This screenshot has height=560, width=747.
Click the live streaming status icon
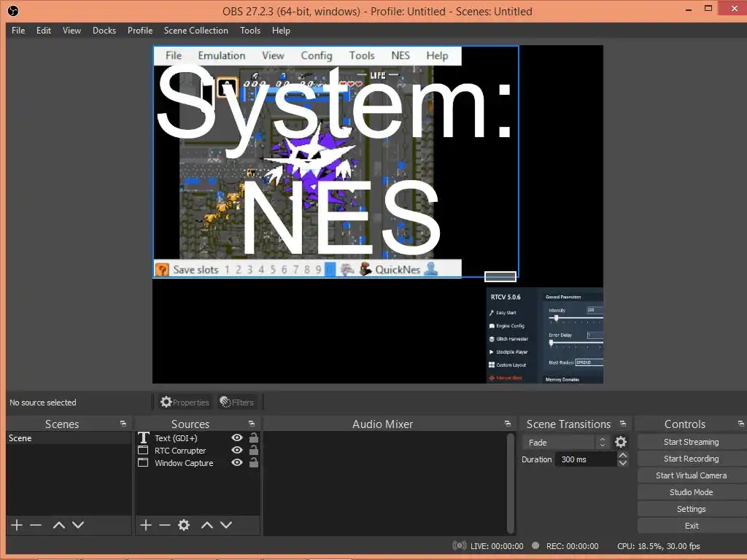pos(460,545)
